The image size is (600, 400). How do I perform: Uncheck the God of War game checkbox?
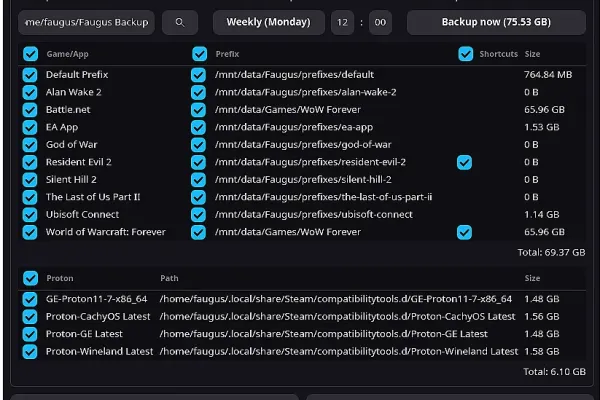tap(30, 145)
